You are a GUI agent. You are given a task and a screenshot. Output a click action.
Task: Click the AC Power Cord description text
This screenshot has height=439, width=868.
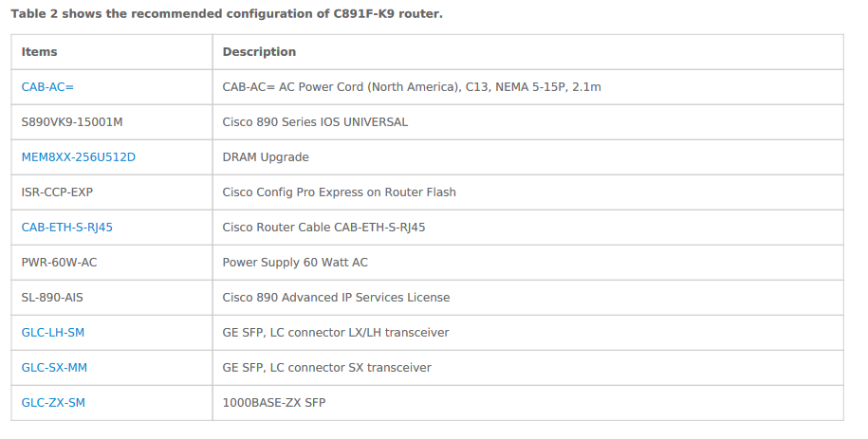(412, 87)
